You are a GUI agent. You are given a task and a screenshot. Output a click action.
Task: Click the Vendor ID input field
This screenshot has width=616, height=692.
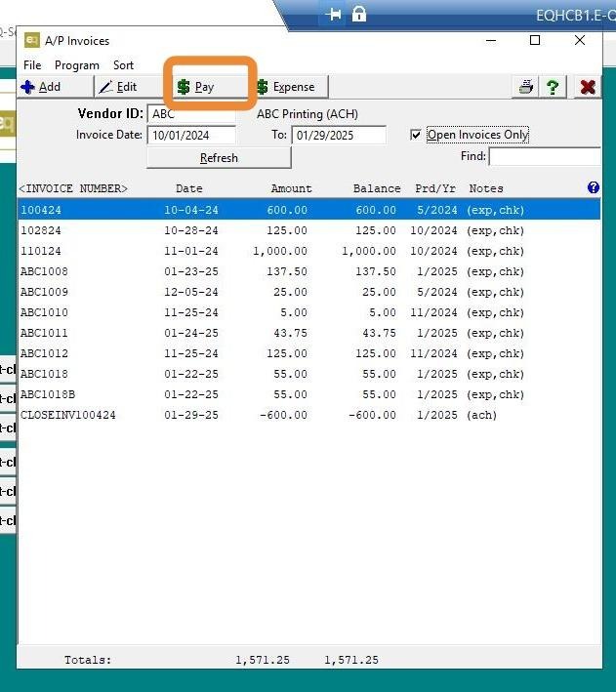coord(191,114)
